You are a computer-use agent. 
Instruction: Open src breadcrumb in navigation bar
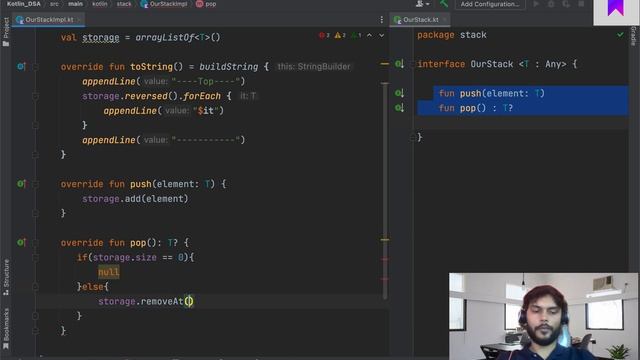54,4
